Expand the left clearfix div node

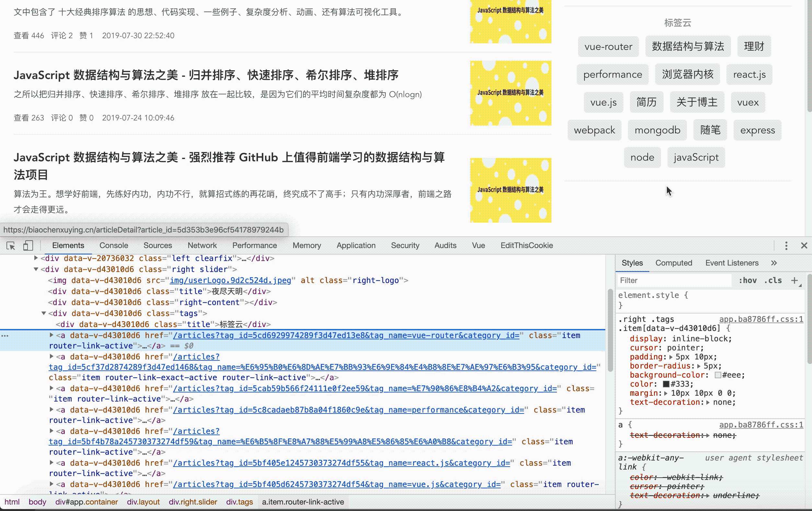[37, 258]
